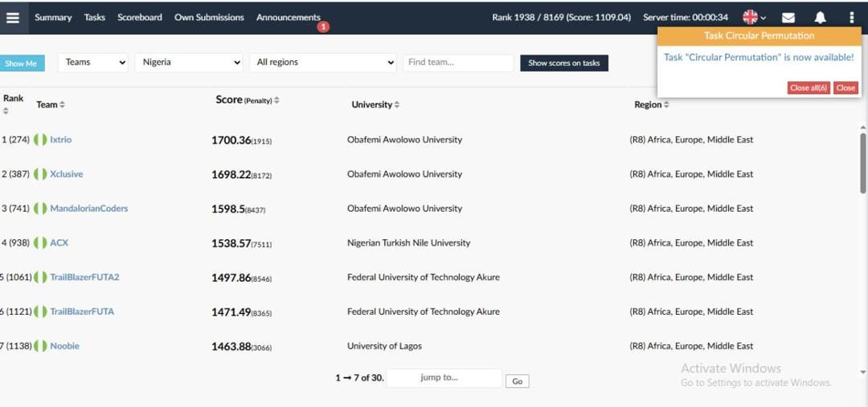Image resolution: width=868 pixels, height=407 pixels.
Task: Open the bell notifications icon
Action: (x=820, y=18)
